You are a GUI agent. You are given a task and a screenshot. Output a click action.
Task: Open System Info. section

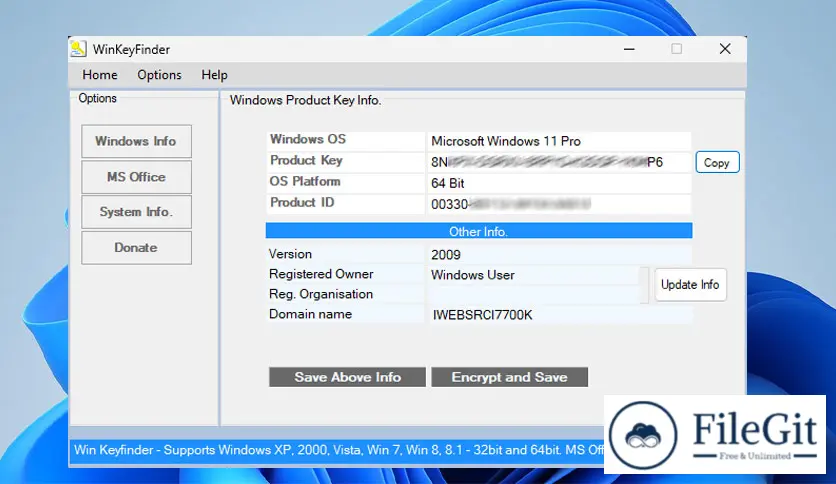click(136, 212)
